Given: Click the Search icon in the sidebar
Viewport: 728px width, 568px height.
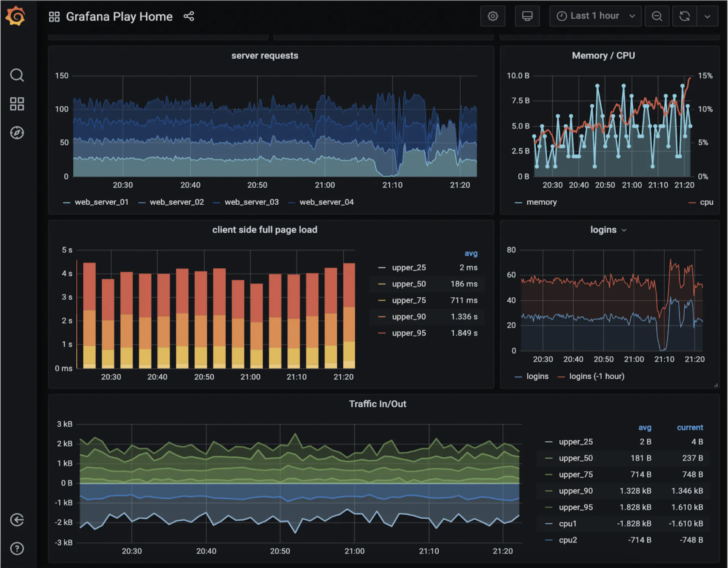Looking at the screenshot, I should coord(17,75).
